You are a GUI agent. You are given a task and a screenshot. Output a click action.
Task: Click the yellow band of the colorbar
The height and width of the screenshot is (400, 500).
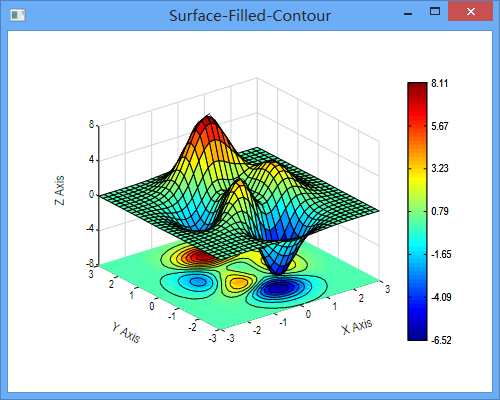click(x=417, y=176)
